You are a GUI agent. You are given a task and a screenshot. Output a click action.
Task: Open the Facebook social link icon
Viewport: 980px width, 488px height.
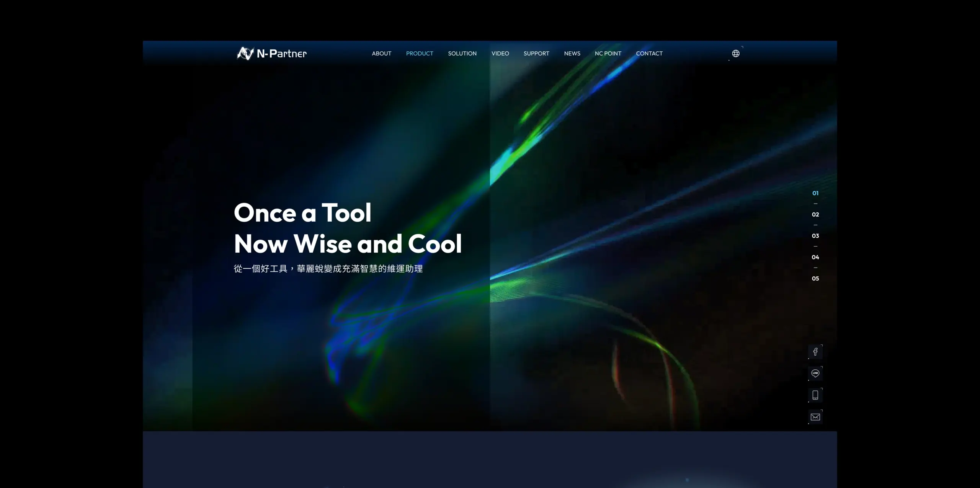tap(815, 352)
